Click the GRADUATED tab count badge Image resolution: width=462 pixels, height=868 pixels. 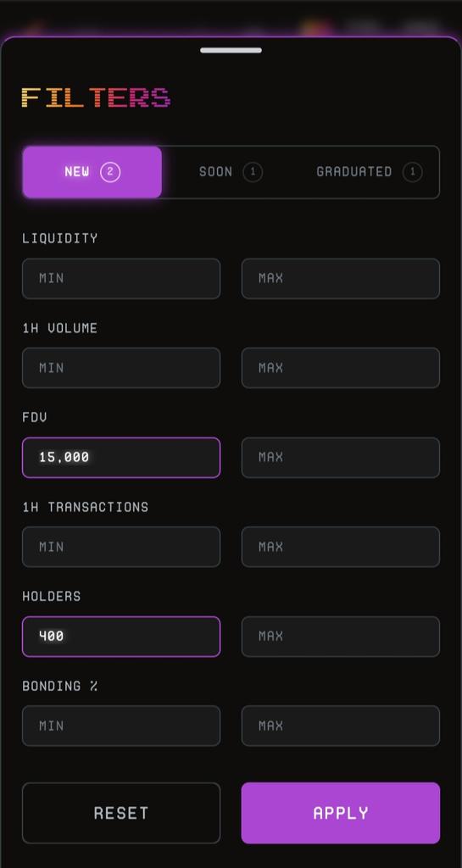pos(412,171)
